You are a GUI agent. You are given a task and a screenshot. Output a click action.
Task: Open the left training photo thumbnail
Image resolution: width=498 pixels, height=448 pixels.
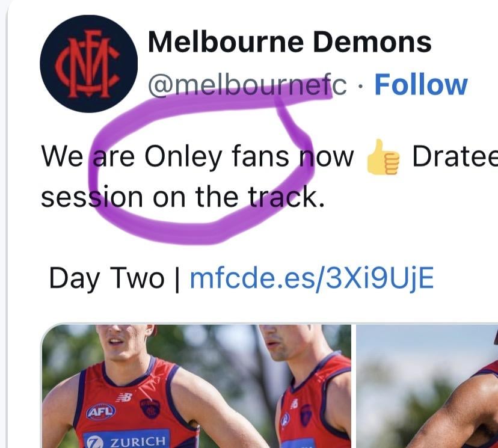pyautogui.click(x=197, y=386)
